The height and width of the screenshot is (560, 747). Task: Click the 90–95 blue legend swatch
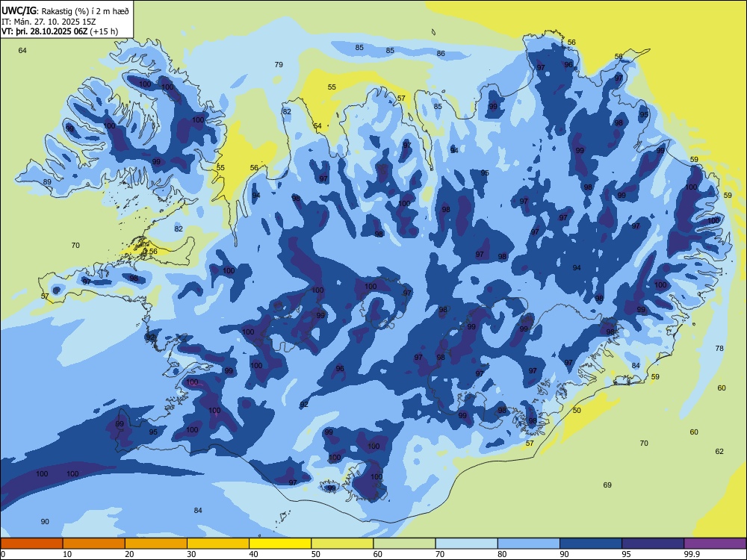pyautogui.click(x=591, y=544)
